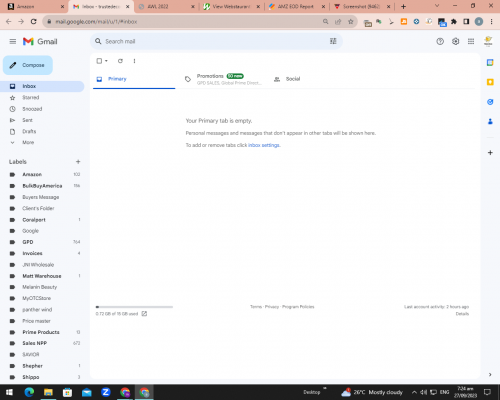Switch to the Primary tab

click(x=134, y=79)
